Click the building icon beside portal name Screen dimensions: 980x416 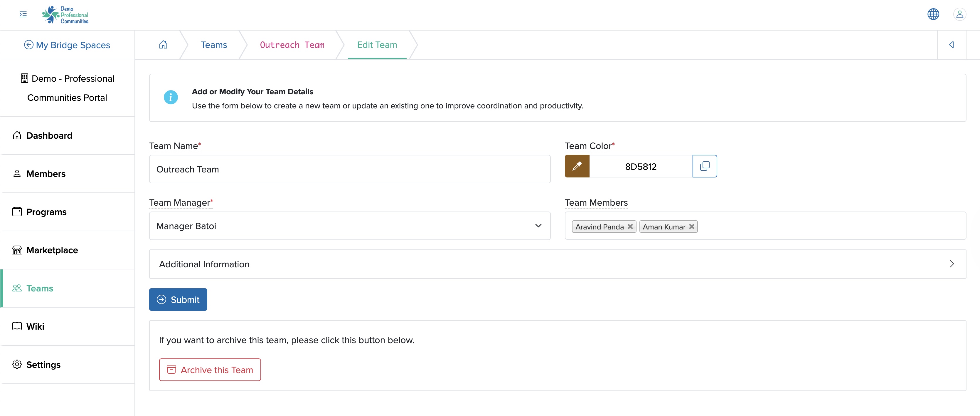pyautogui.click(x=24, y=78)
